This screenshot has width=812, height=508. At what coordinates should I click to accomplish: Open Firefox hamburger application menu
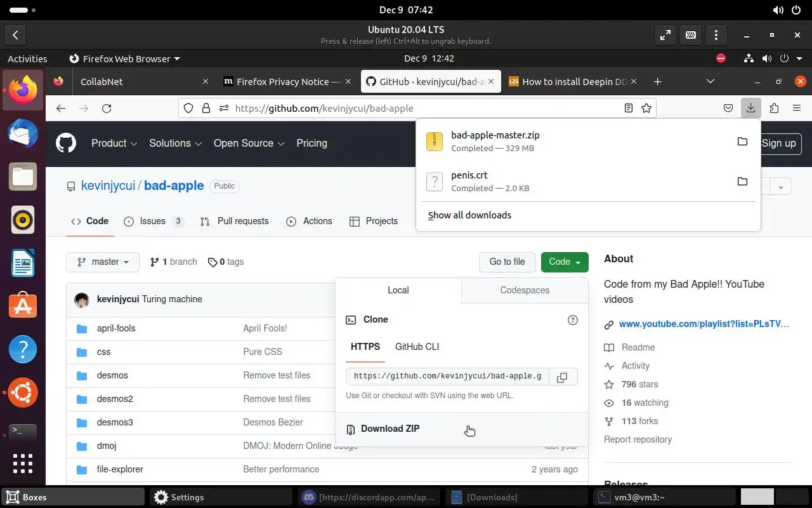(x=797, y=108)
